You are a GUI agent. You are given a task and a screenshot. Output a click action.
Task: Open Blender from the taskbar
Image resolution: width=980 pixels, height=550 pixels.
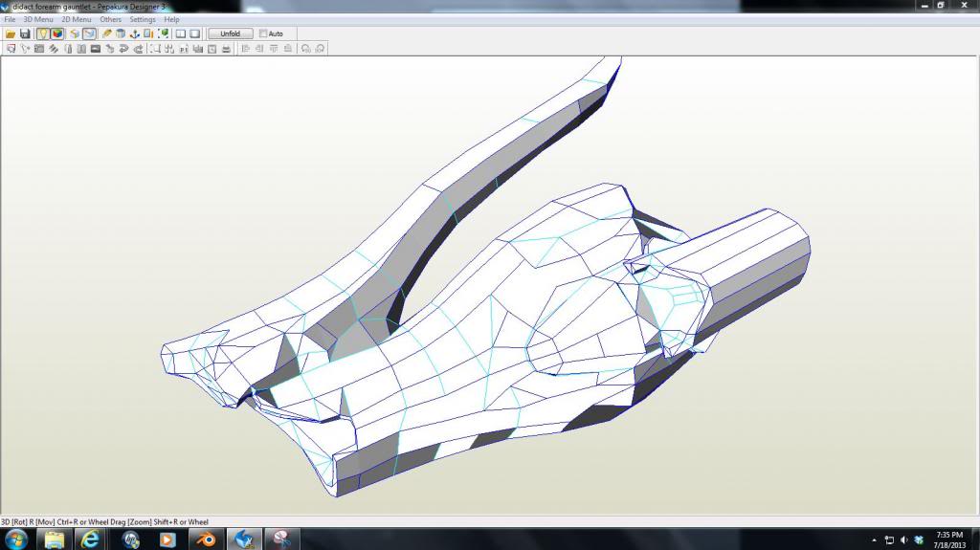205,539
